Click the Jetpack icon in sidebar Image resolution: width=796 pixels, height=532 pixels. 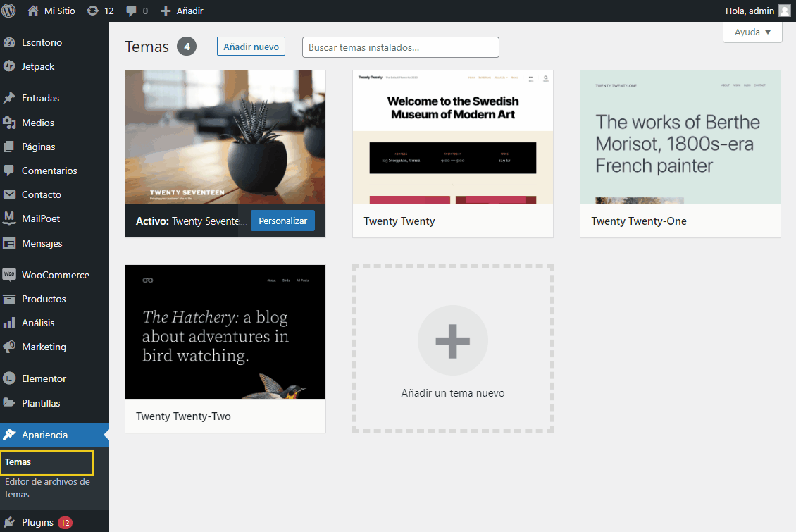point(9,66)
